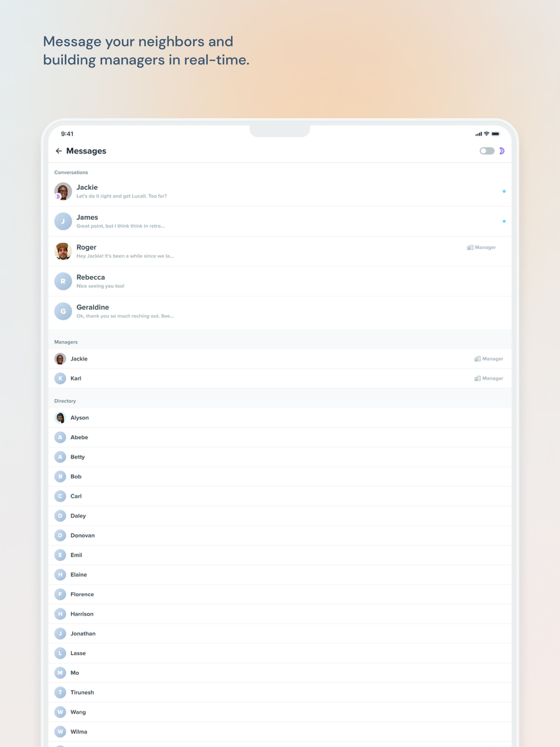Click the Manager building icon beside Roger
The height and width of the screenshot is (747, 560).
tap(470, 248)
